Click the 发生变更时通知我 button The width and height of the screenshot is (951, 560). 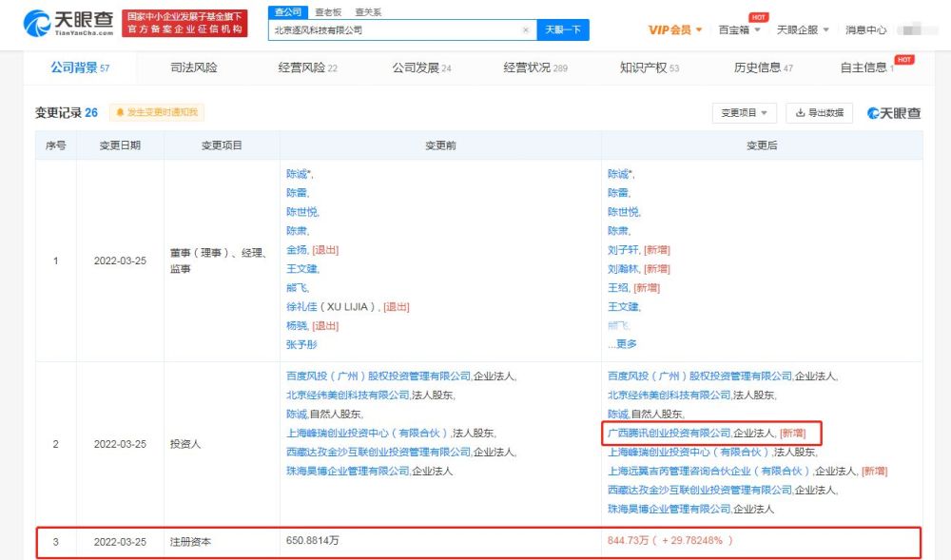pyautogui.click(x=157, y=113)
